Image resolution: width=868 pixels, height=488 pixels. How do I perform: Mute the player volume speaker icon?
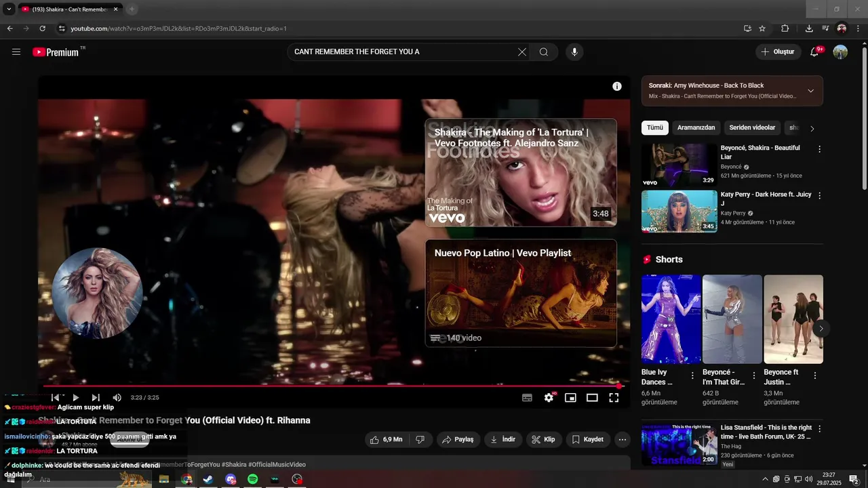(117, 398)
